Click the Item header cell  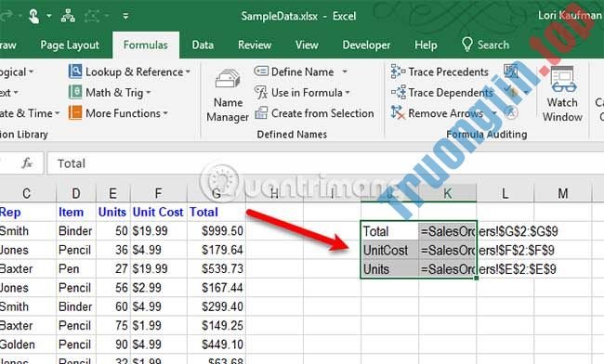tap(76, 212)
